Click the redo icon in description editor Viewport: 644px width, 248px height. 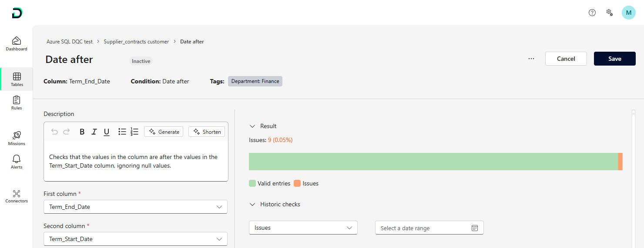[x=66, y=132]
